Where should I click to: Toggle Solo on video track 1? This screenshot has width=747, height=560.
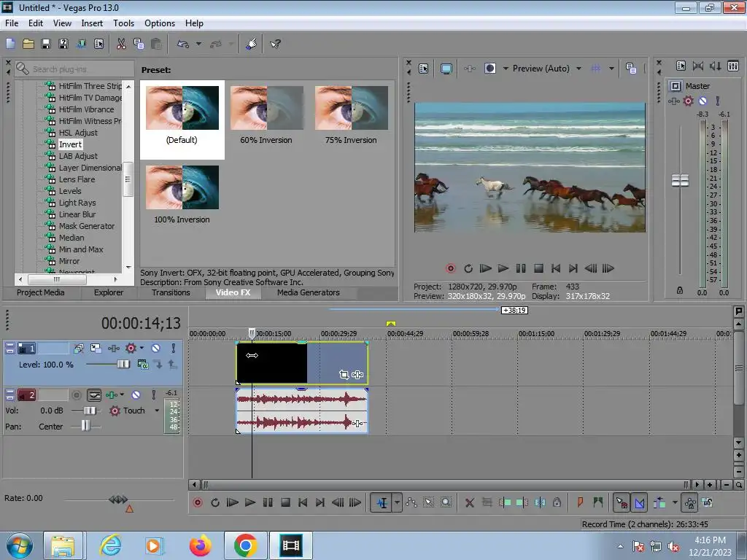click(174, 349)
